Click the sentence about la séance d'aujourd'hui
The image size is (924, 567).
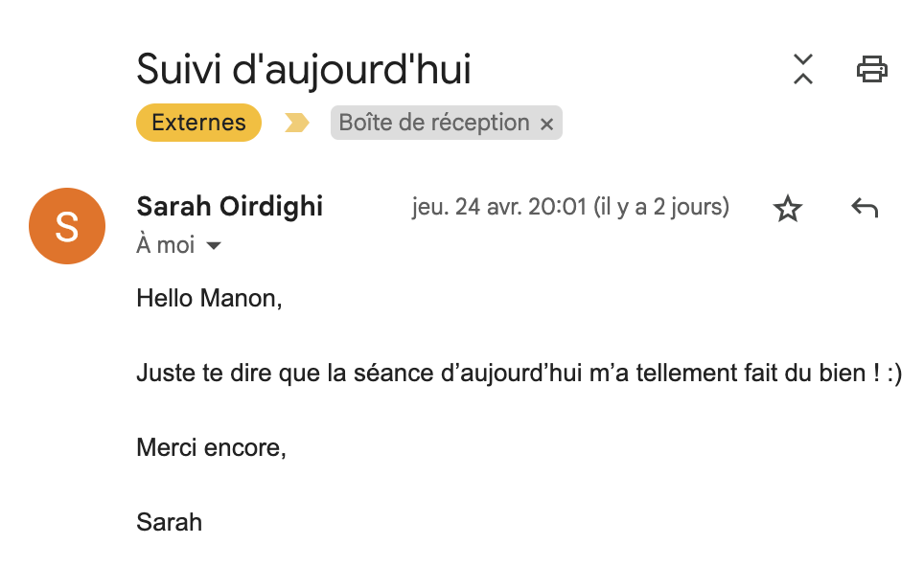[520, 373]
